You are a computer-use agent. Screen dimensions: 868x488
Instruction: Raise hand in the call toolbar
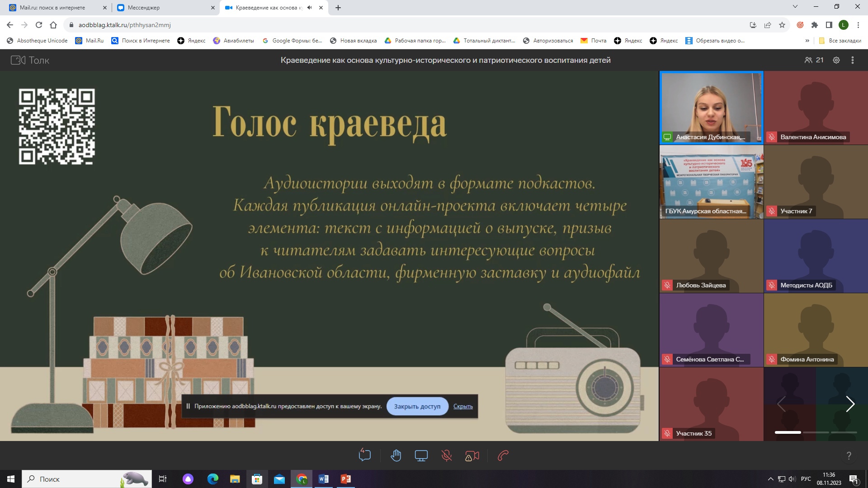(396, 455)
